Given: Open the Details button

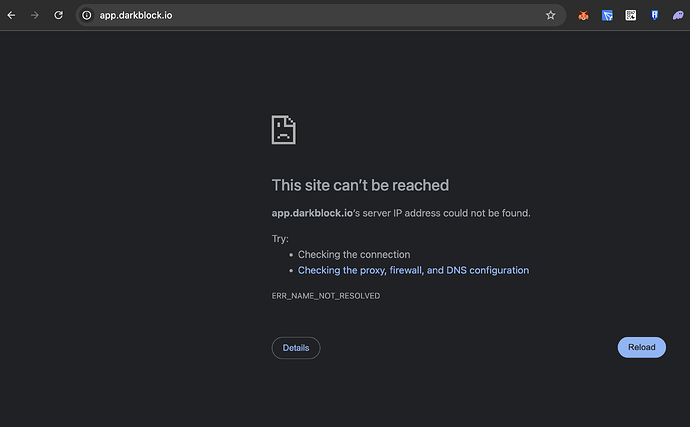Looking at the screenshot, I should tap(296, 348).
